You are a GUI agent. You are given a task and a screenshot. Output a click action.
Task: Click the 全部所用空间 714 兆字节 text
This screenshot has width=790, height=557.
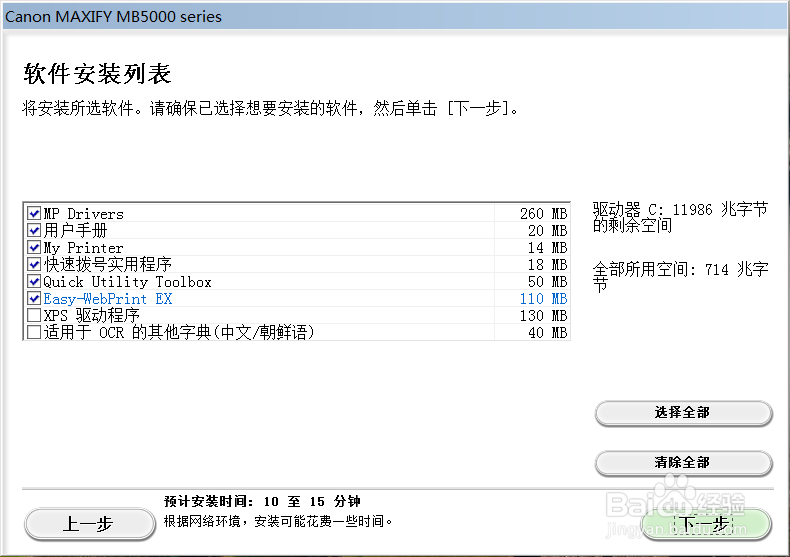[x=681, y=276]
